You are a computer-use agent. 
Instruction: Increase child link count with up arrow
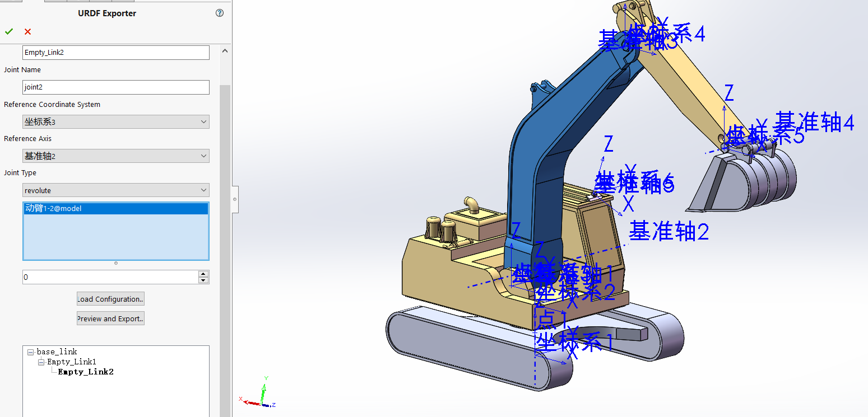(x=204, y=274)
